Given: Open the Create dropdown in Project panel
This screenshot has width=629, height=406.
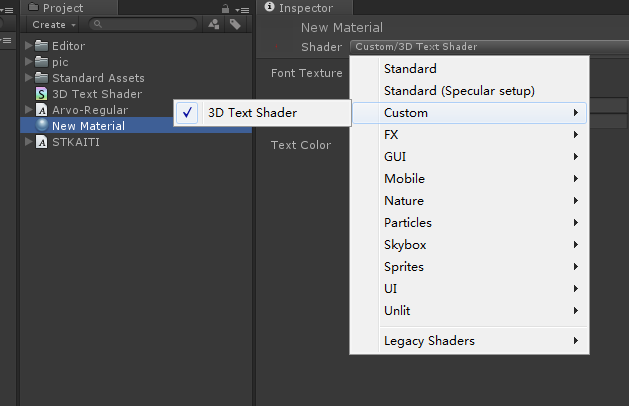Looking at the screenshot, I should 53,25.
